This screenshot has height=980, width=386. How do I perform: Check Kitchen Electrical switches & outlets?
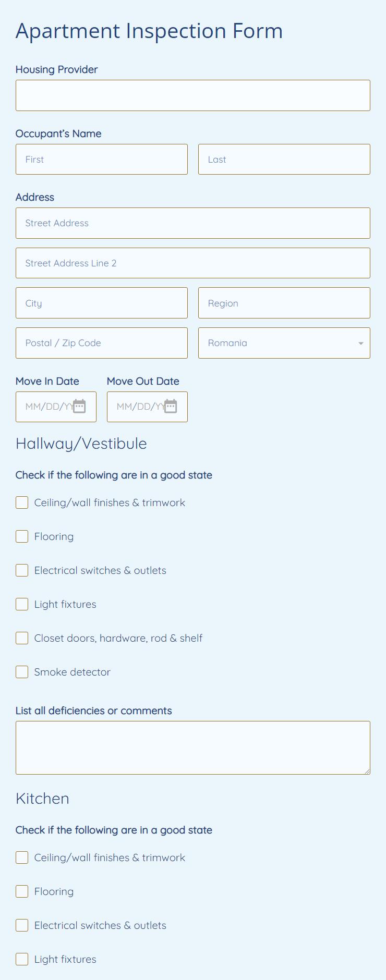pyautogui.click(x=22, y=925)
